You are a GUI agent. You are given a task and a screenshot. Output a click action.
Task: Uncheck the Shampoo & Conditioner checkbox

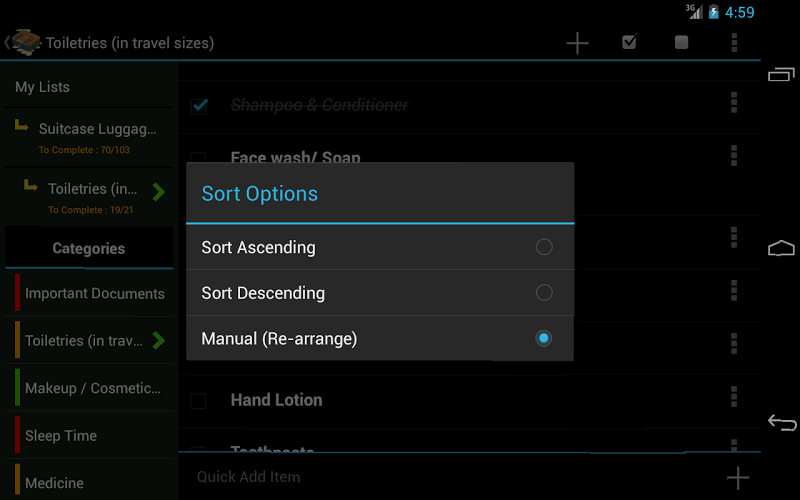pyautogui.click(x=199, y=105)
